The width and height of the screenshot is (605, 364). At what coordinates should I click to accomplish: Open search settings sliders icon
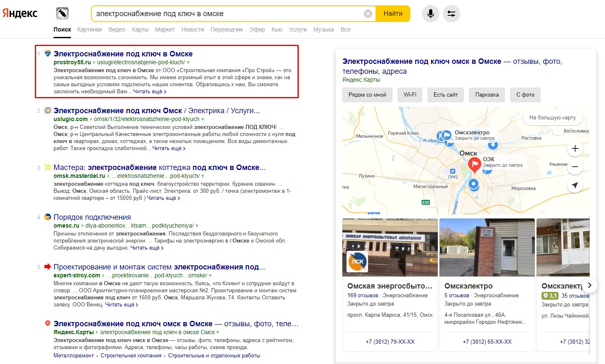(x=451, y=14)
